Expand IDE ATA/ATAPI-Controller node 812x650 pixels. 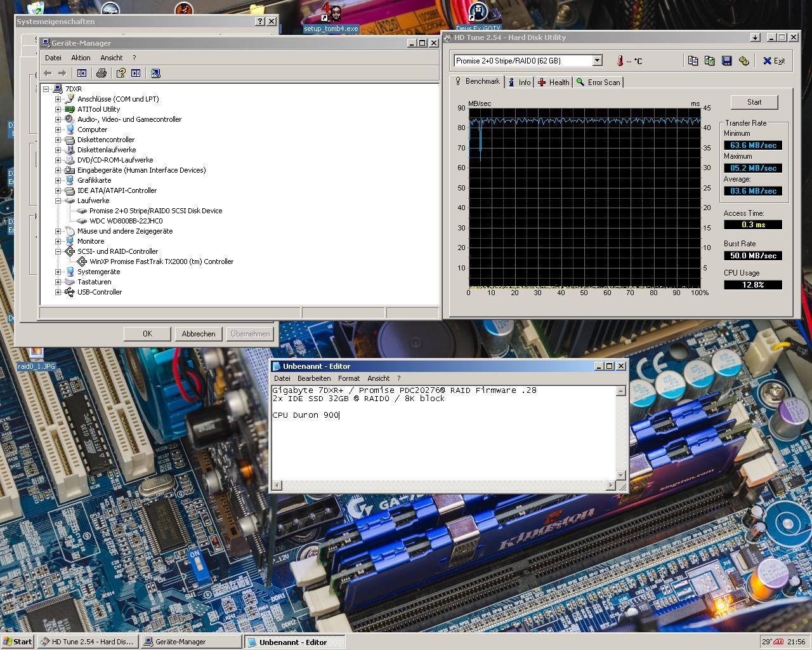click(x=58, y=190)
